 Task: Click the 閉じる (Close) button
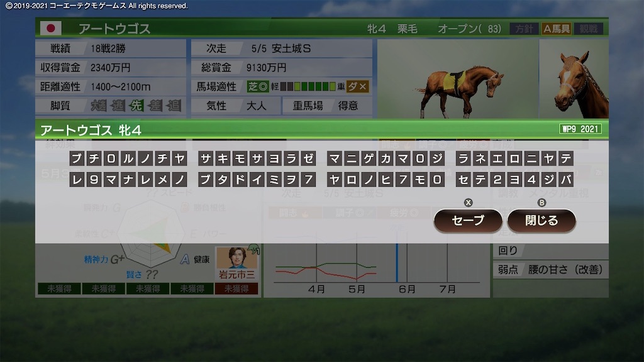click(x=541, y=221)
